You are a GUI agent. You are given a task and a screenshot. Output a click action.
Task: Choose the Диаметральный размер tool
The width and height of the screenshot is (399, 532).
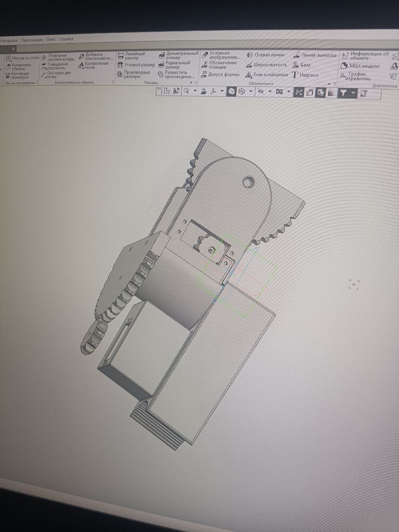[x=179, y=55]
